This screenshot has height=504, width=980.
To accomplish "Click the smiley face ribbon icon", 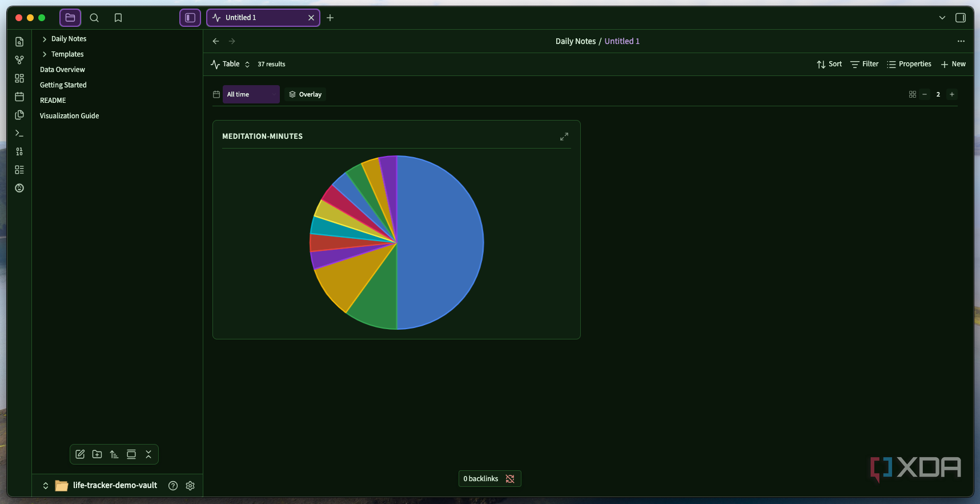I will 19,188.
